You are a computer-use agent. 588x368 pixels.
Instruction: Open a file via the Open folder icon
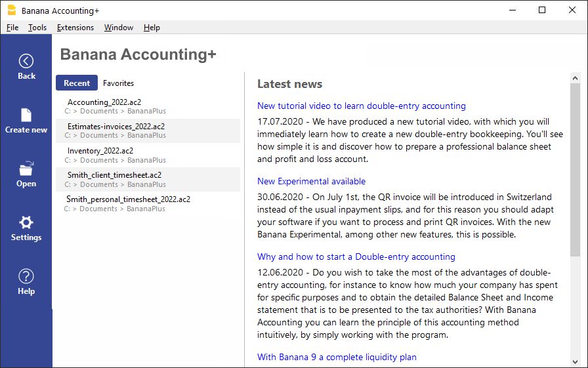[26, 169]
